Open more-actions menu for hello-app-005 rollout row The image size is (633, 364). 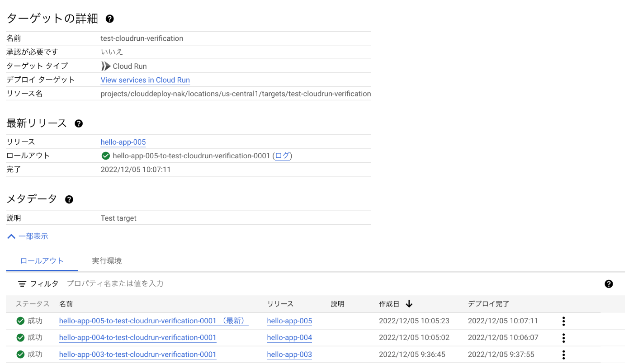(x=563, y=321)
